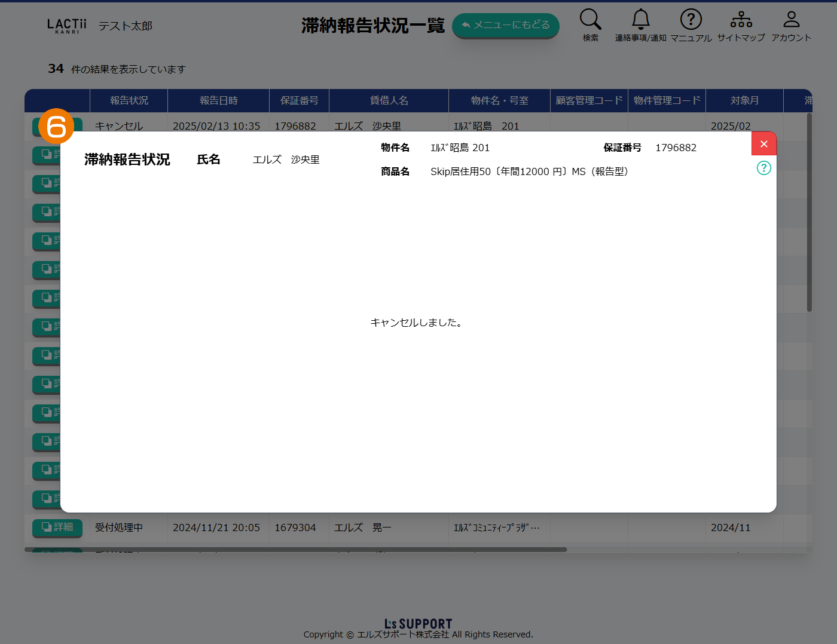The width and height of the screenshot is (837, 644).
Task: Click the 保証番号 column header
Action: (299, 100)
